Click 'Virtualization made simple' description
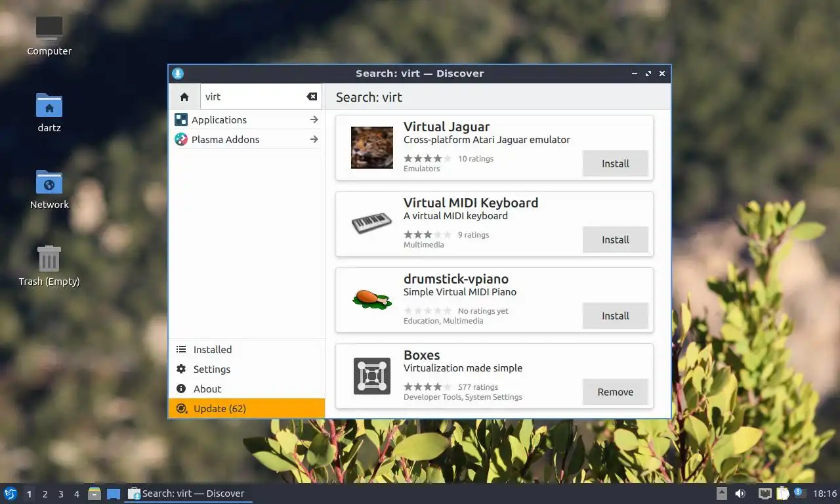840x504 pixels. tap(463, 368)
